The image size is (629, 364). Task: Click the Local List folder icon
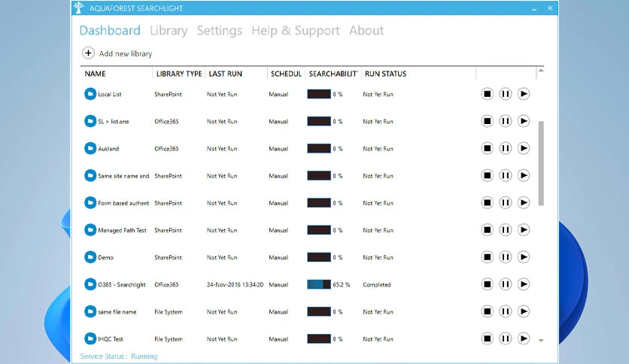(90, 94)
